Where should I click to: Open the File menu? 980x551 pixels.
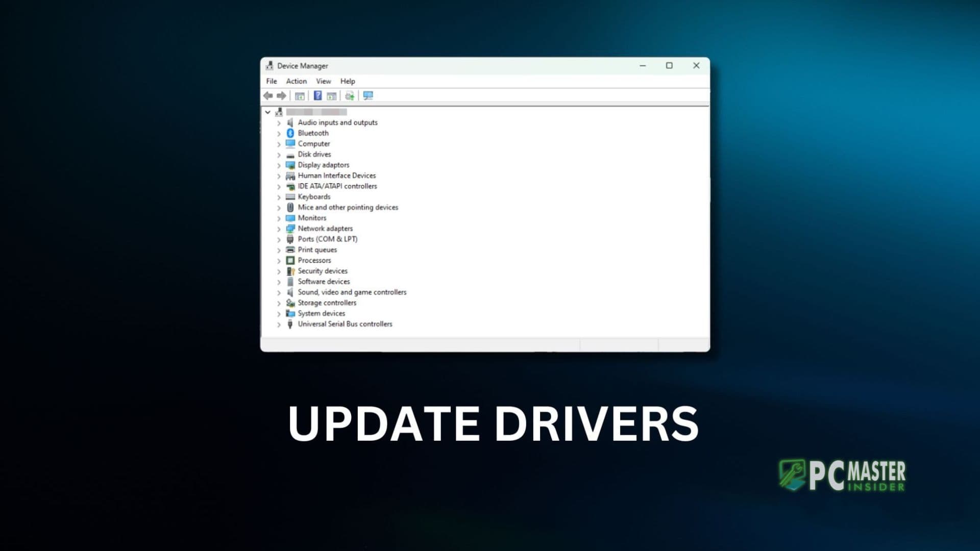tap(271, 81)
